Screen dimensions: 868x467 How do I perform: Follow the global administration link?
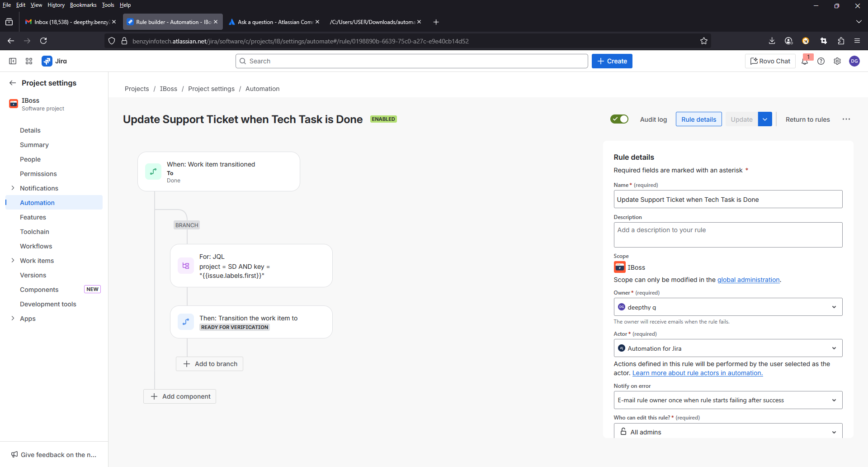748,280
